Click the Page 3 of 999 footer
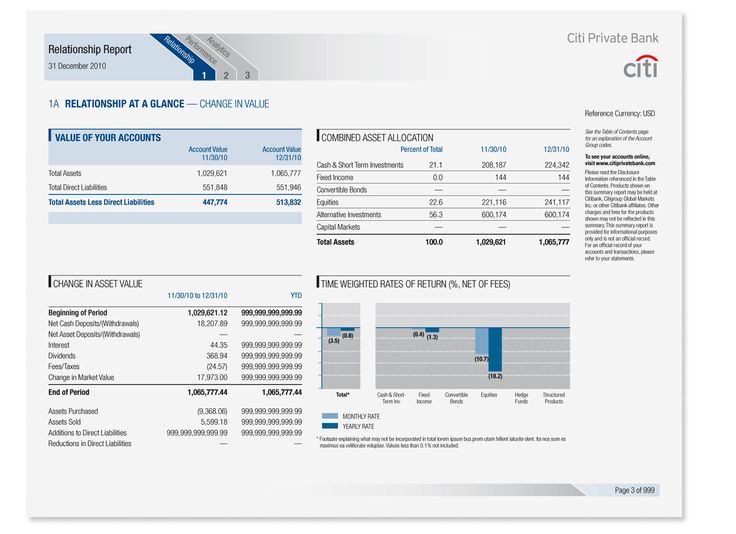The width and height of the screenshot is (736, 534). click(635, 490)
